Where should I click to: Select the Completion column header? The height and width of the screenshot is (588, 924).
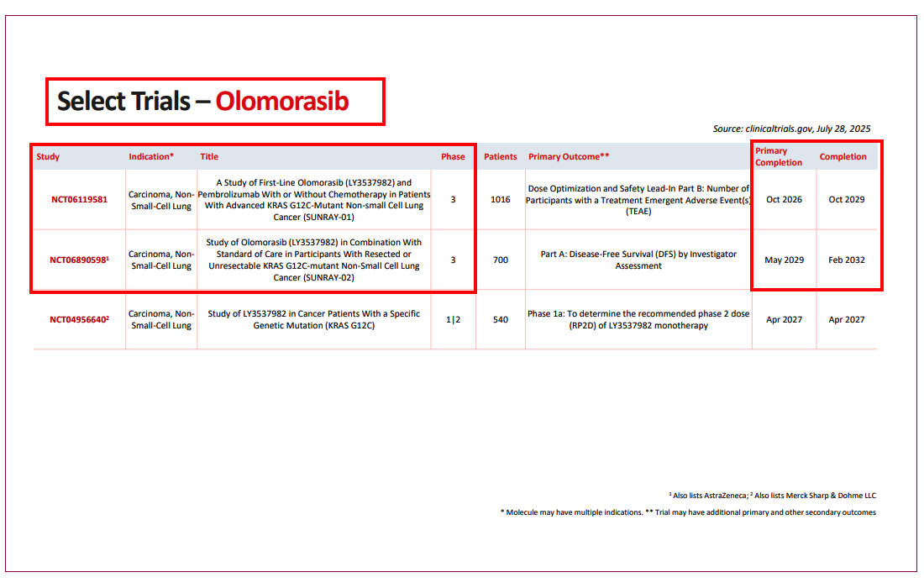pyautogui.click(x=843, y=157)
